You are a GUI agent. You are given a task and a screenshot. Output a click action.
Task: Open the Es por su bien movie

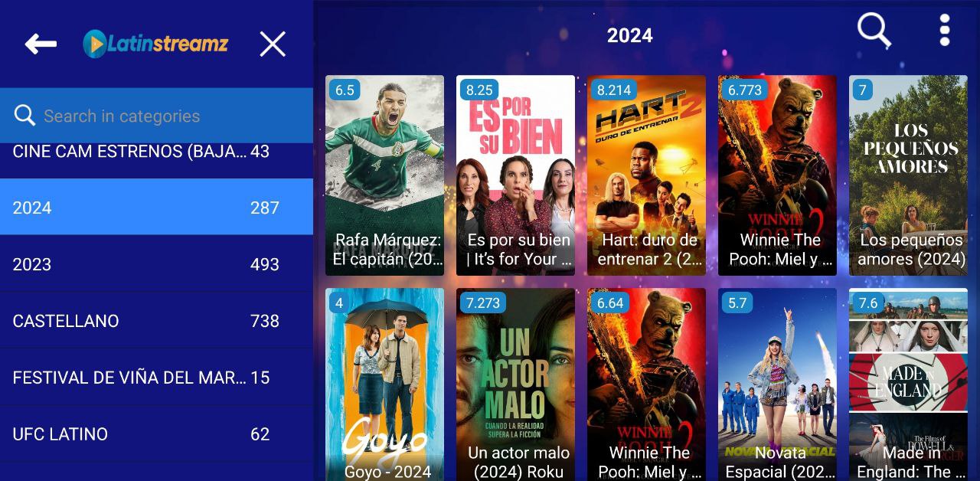click(x=515, y=175)
